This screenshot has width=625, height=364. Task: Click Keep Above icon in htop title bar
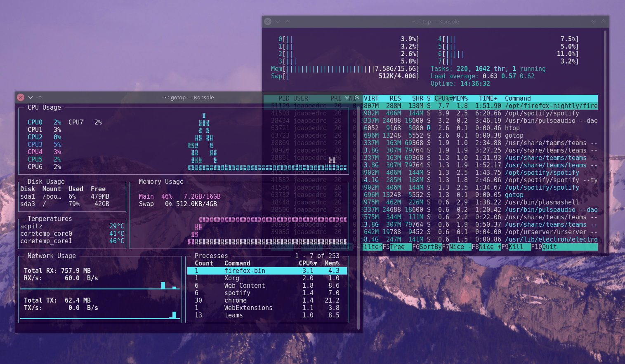click(603, 21)
